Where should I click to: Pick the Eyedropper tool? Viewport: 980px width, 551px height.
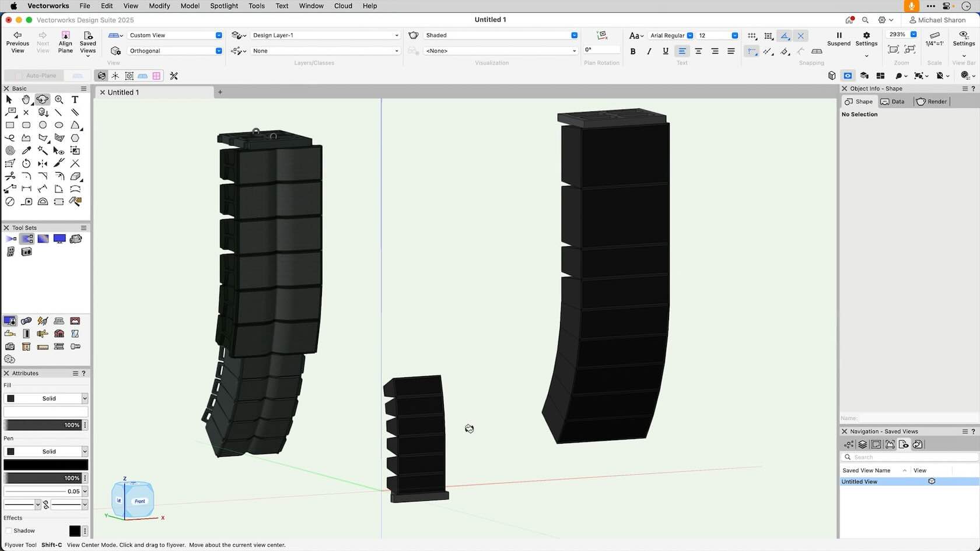coord(26,150)
